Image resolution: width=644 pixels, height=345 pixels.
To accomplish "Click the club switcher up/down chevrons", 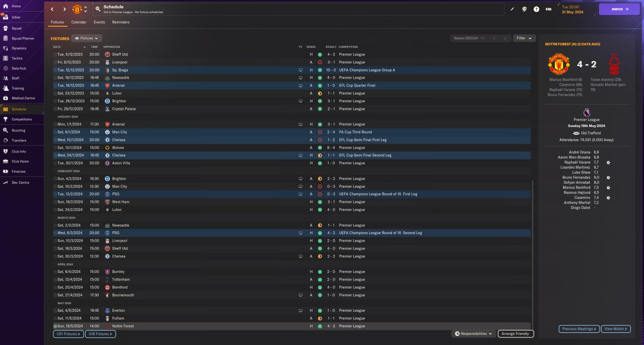I will click(86, 9).
